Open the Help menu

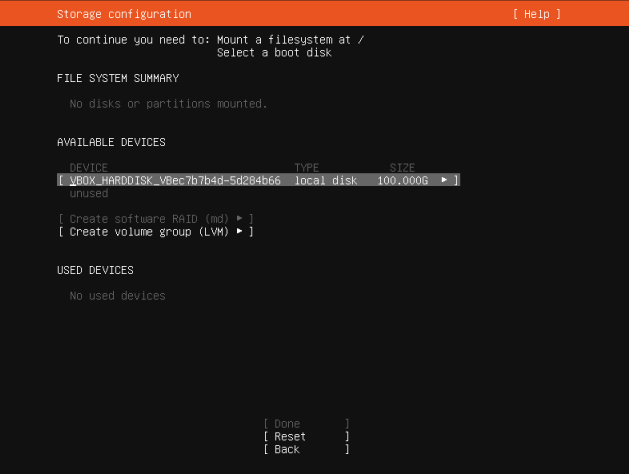[x=537, y=14]
